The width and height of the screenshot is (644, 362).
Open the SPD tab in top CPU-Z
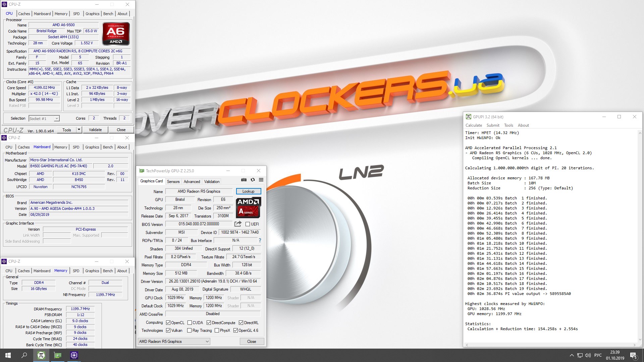[76, 14]
